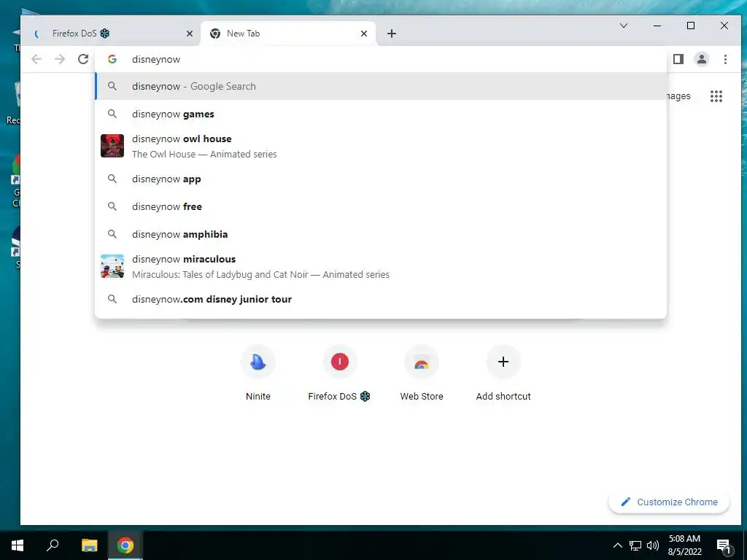The height and width of the screenshot is (560, 747).
Task: Click The Owl House thumbnail image
Action: point(112,146)
